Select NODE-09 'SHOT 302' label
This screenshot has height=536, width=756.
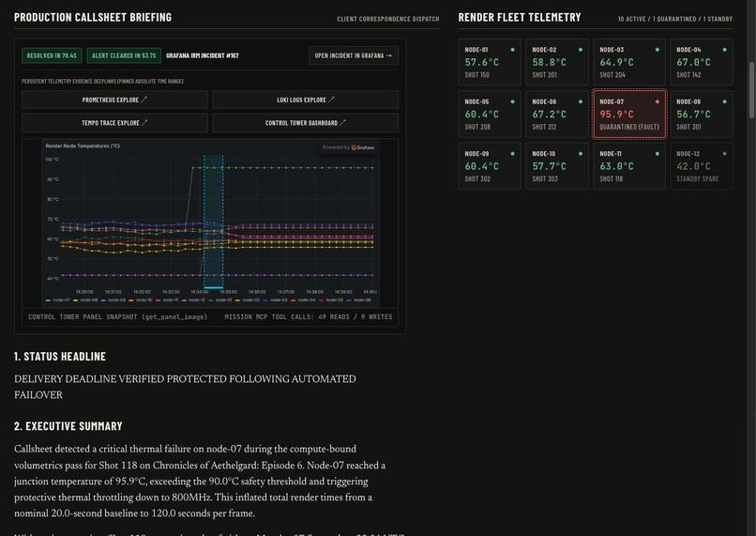point(477,179)
